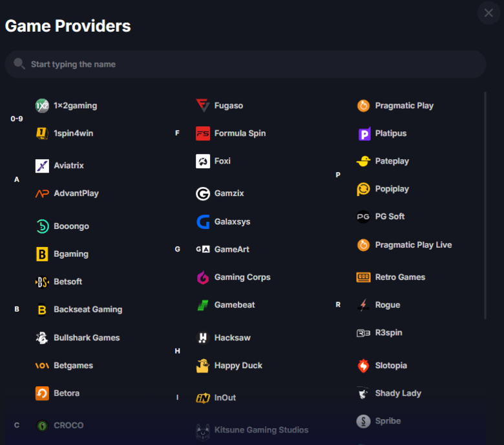Click the 1spin4win yellow logo icon
504x445 pixels.
click(42, 133)
